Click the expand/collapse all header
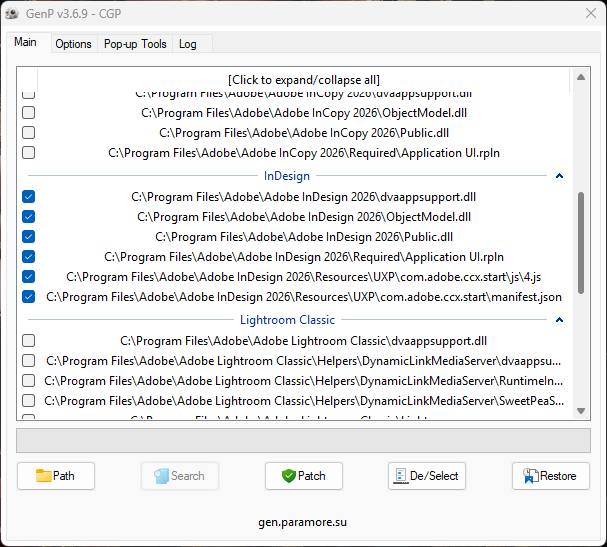The width and height of the screenshot is (607, 547). pos(304,80)
